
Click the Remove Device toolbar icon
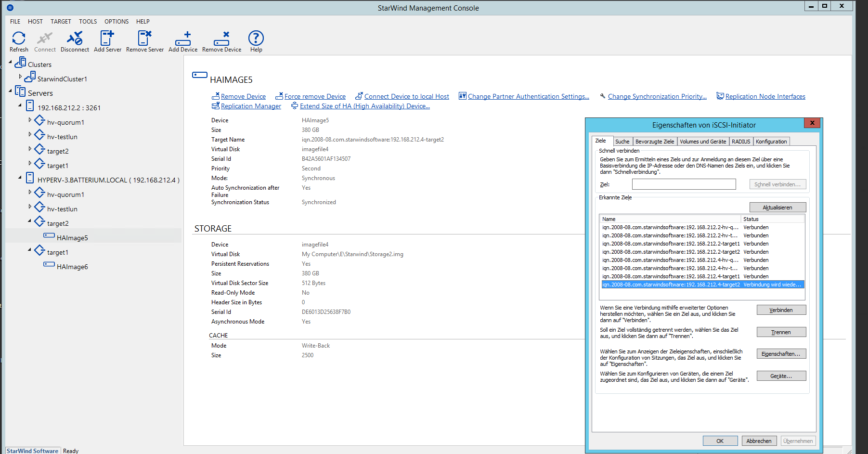point(221,39)
